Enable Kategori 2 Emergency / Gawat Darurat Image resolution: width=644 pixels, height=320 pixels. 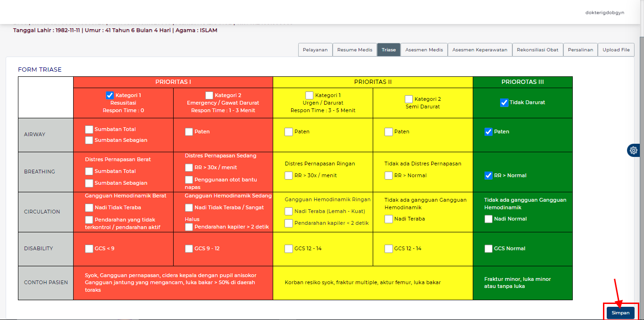(209, 95)
